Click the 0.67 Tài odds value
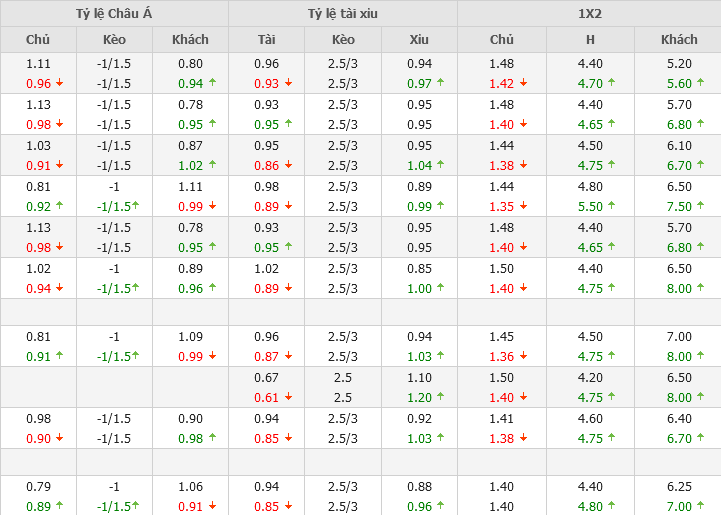The image size is (721, 515). [x=266, y=378]
